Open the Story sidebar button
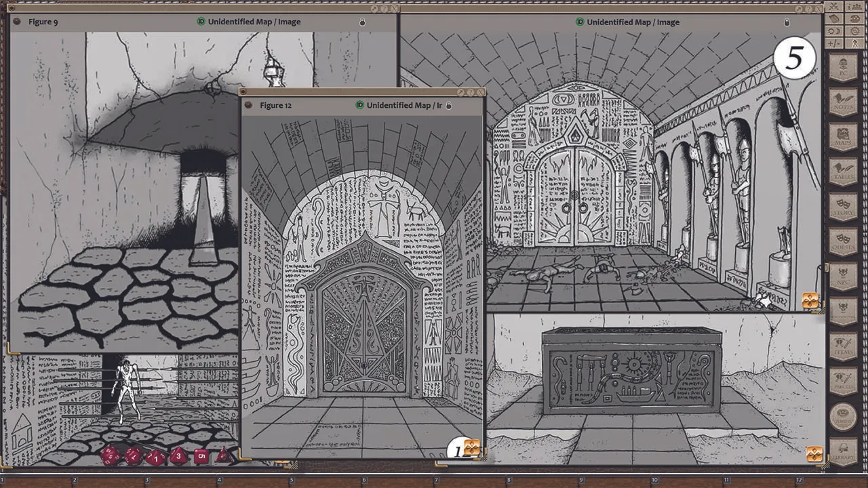The image size is (868, 488). point(844,209)
